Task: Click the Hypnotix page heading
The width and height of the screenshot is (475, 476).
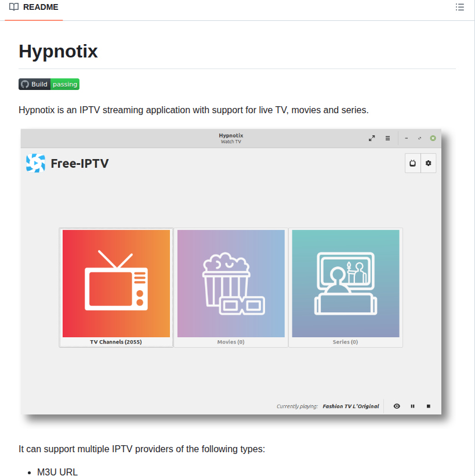Action: [58, 51]
